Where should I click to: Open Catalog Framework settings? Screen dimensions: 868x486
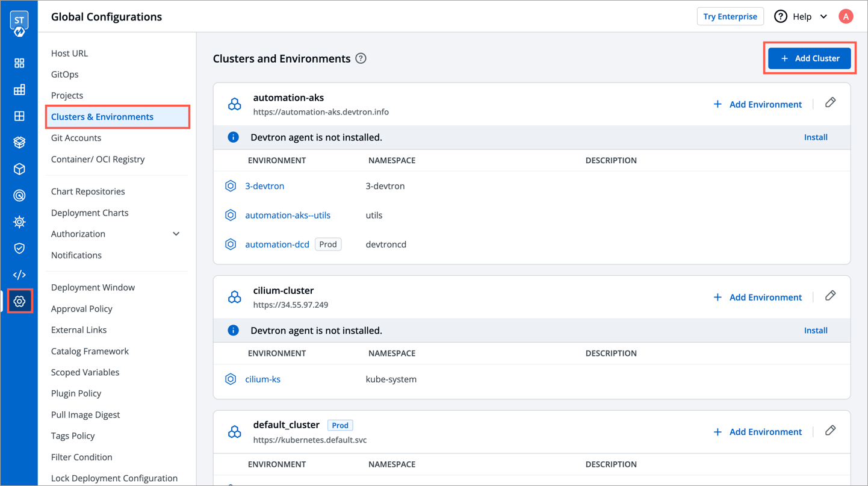pos(90,351)
